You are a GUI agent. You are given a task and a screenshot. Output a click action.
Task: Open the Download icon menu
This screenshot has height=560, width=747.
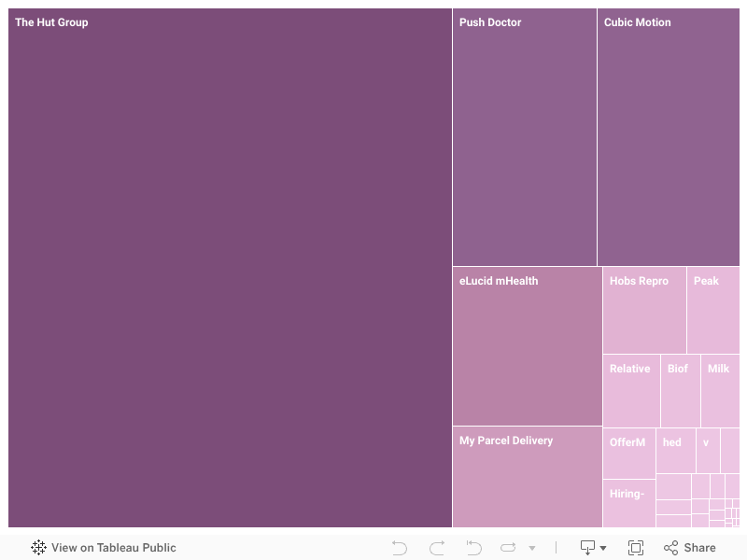coord(587,548)
